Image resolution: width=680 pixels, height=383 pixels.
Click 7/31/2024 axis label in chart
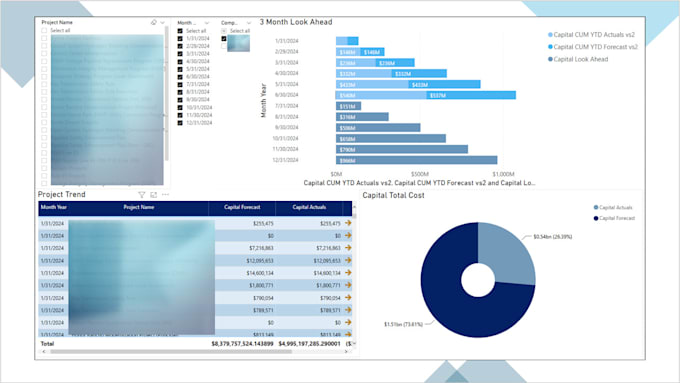click(287, 106)
